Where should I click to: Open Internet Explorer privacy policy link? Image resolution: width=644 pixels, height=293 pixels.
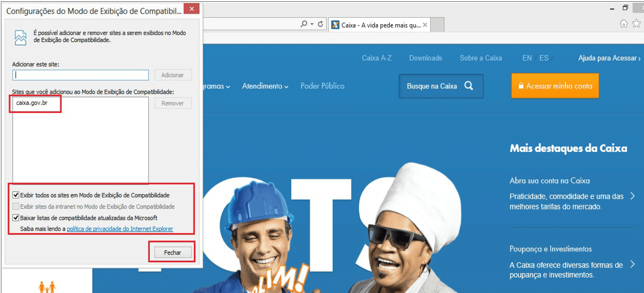(x=120, y=229)
